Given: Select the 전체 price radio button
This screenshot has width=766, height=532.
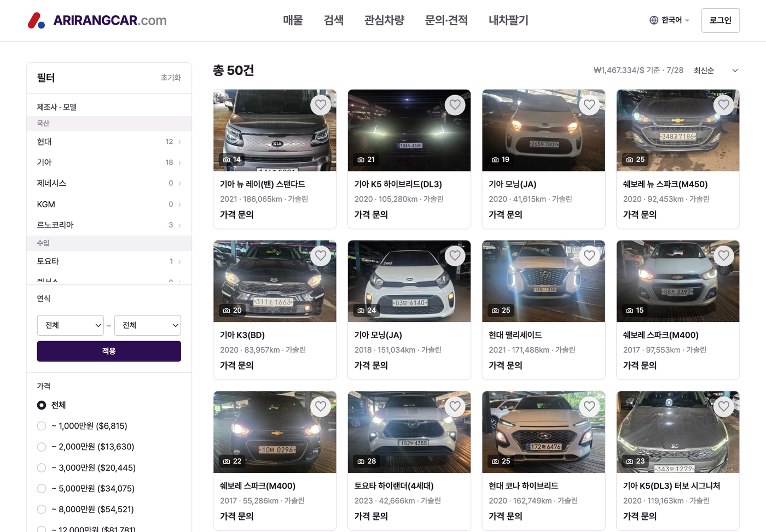Looking at the screenshot, I should tap(42, 405).
